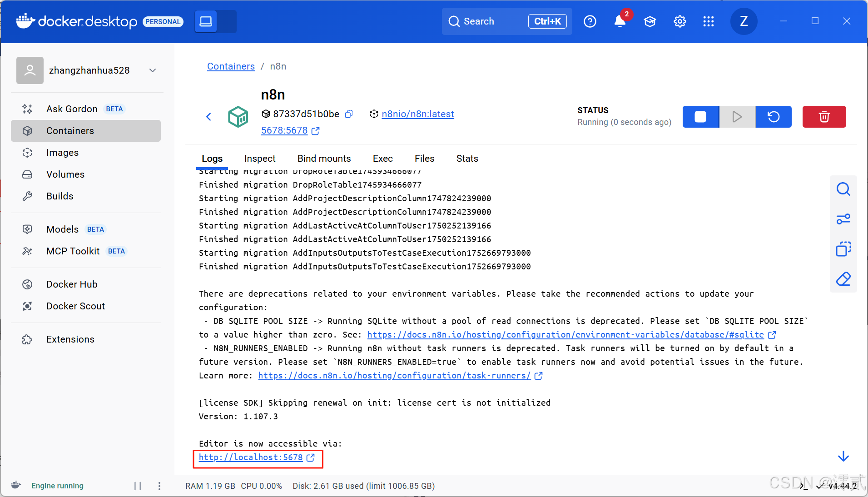Open Models in the sidebar
This screenshot has height=497, width=868.
click(86, 229)
